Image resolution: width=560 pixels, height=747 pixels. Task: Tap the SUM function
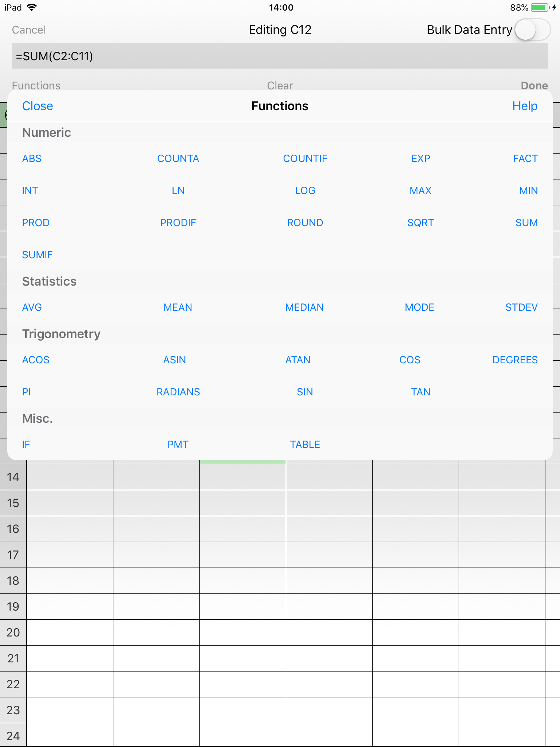click(x=526, y=223)
